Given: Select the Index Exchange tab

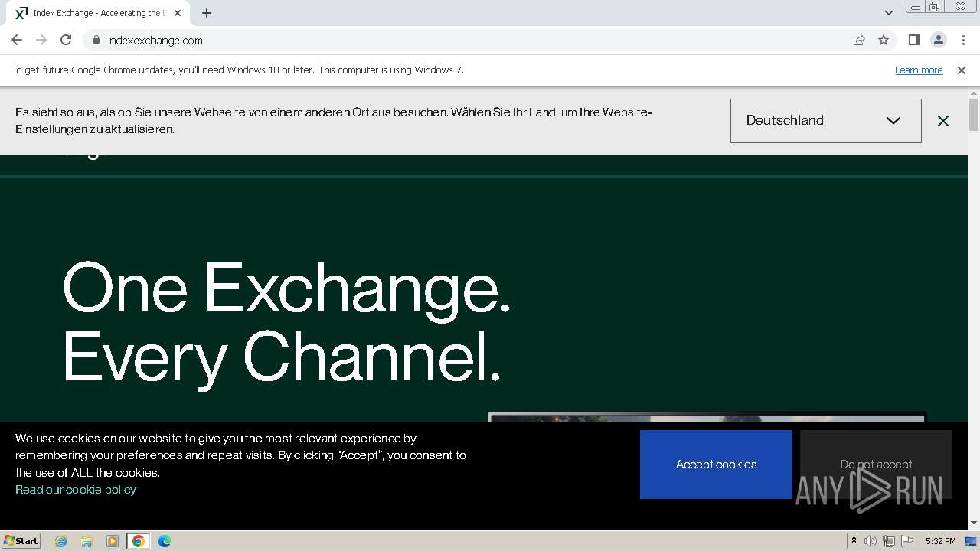Looking at the screenshot, I should click(x=98, y=13).
